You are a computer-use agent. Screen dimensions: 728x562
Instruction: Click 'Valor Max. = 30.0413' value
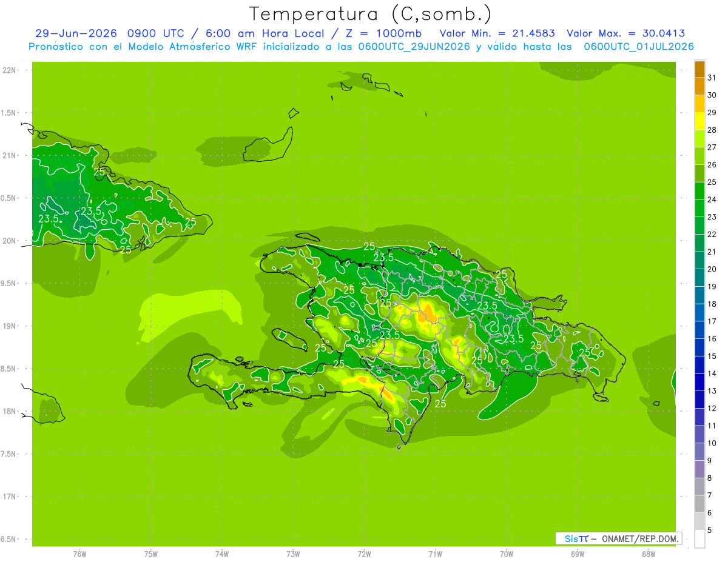pyautogui.click(x=626, y=33)
